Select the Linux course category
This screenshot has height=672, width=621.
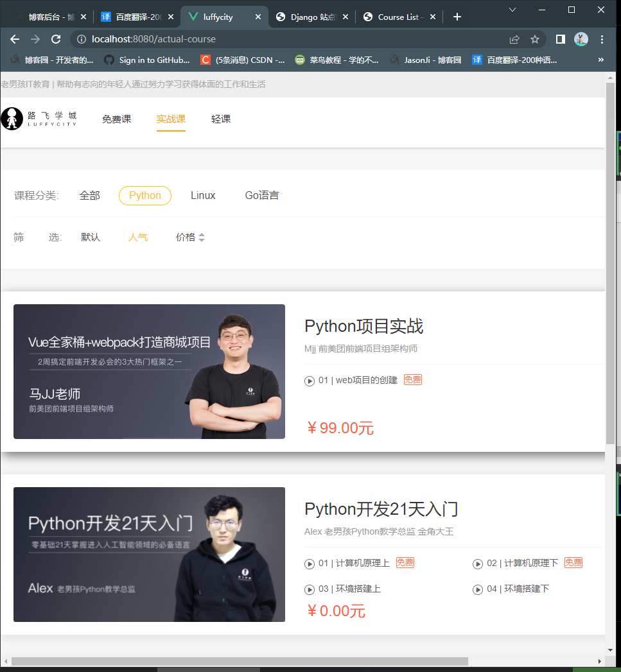[203, 195]
